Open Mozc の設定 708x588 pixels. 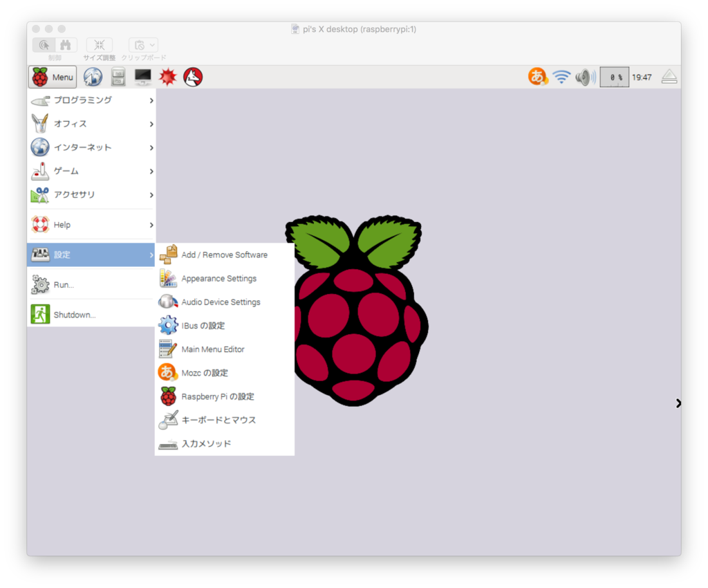225,373
